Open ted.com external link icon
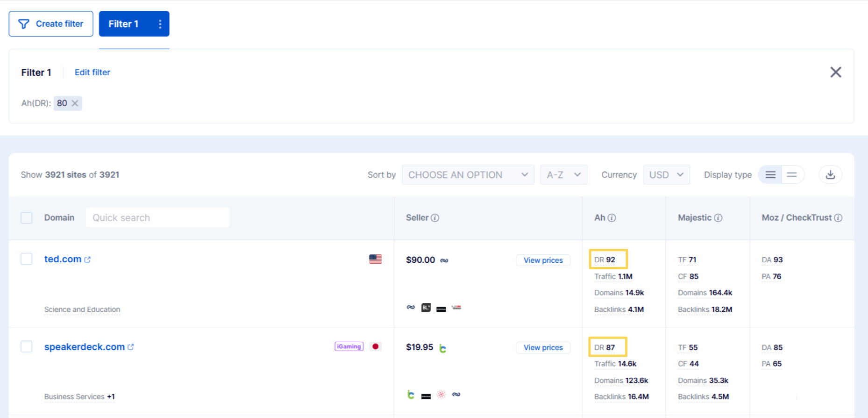The height and width of the screenshot is (418, 868). tap(87, 259)
